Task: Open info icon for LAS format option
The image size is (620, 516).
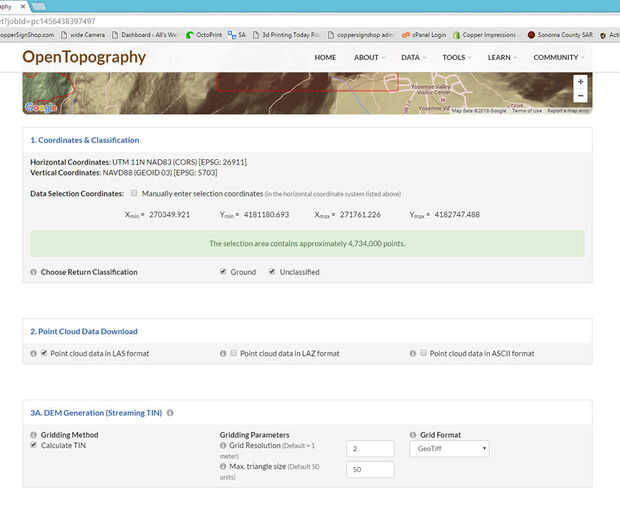Action: pyautogui.click(x=34, y=353)
